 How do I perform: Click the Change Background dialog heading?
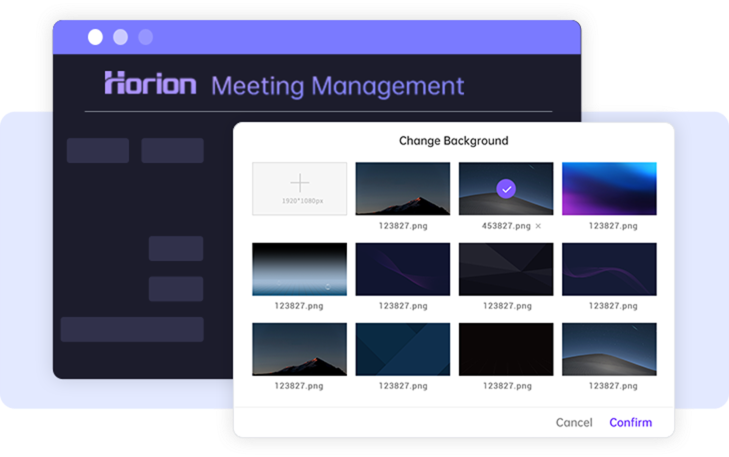(453, 141)
